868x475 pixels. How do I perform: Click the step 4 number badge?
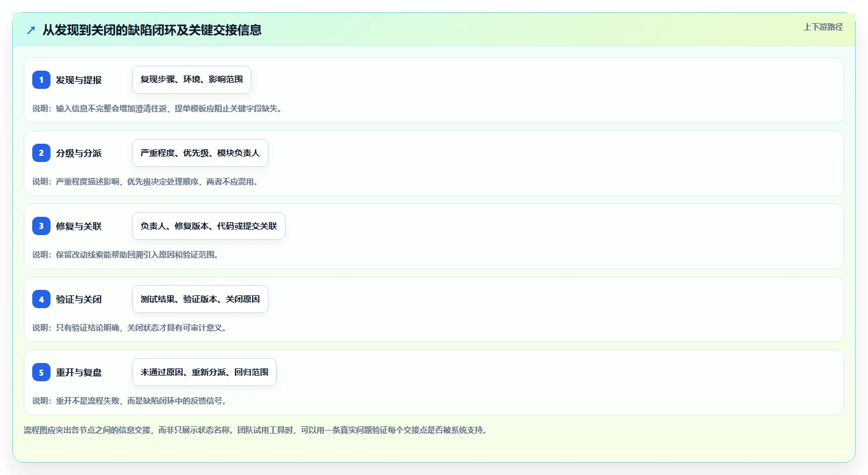(x=41, y=299)
